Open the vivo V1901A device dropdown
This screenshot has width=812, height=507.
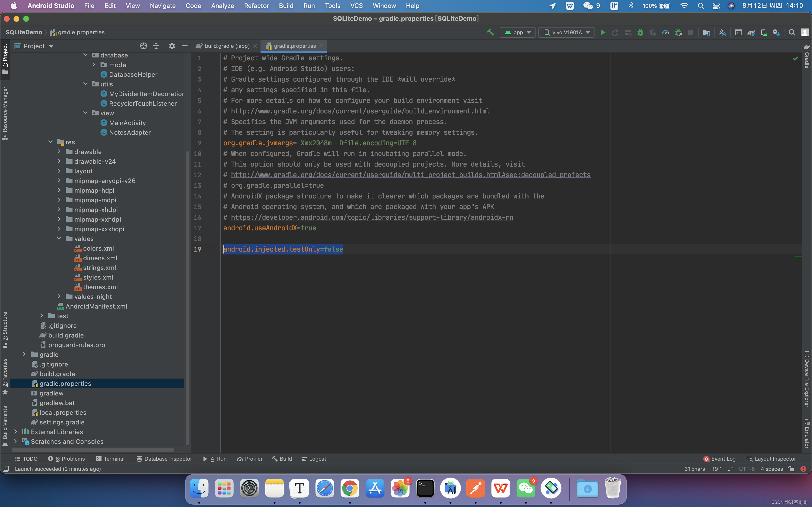(x=566, y=32)
